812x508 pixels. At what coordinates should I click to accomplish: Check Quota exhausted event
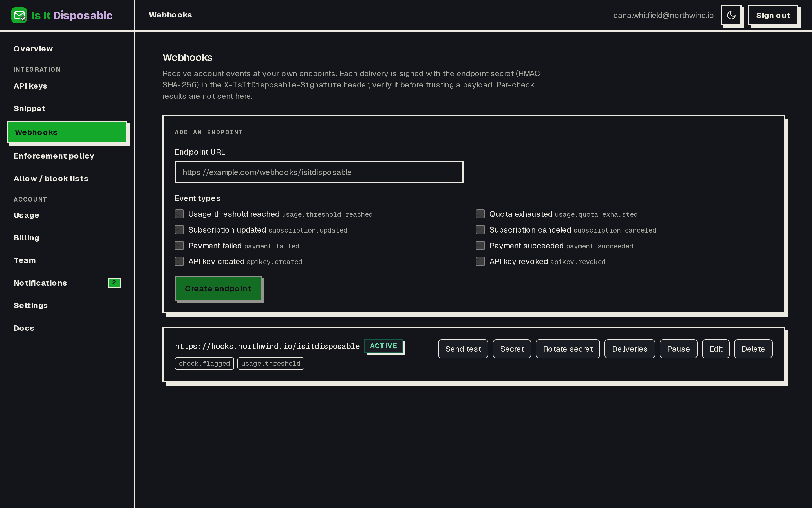click(x=480, y=214)
